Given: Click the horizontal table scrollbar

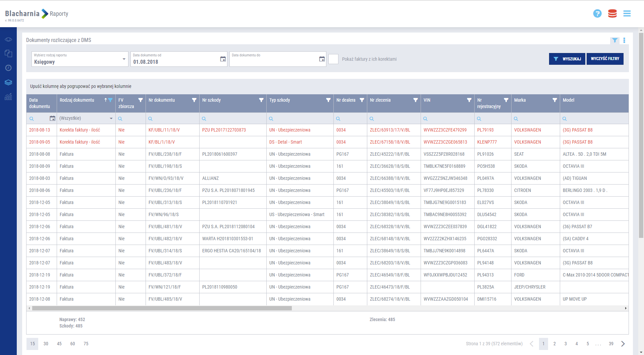Looking at the screenshot, I should (x=162, y=308).
